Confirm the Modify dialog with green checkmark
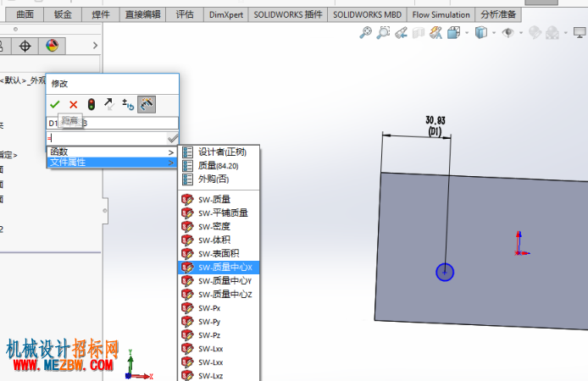This screenshot has width=588, height=381. (x=55, y=104)
